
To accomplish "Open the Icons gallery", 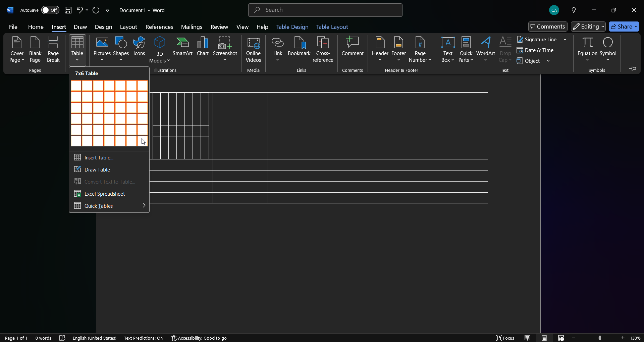I will pos(139,46).
